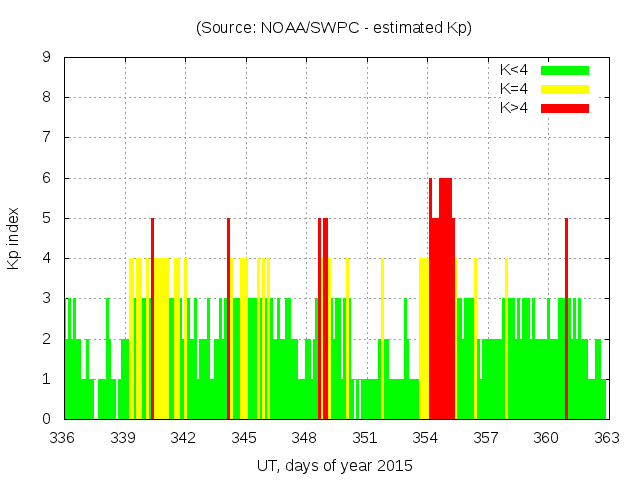Click the green K<4 legend swatch
This screenshot has height=480, width=640.
click(565, 70)
